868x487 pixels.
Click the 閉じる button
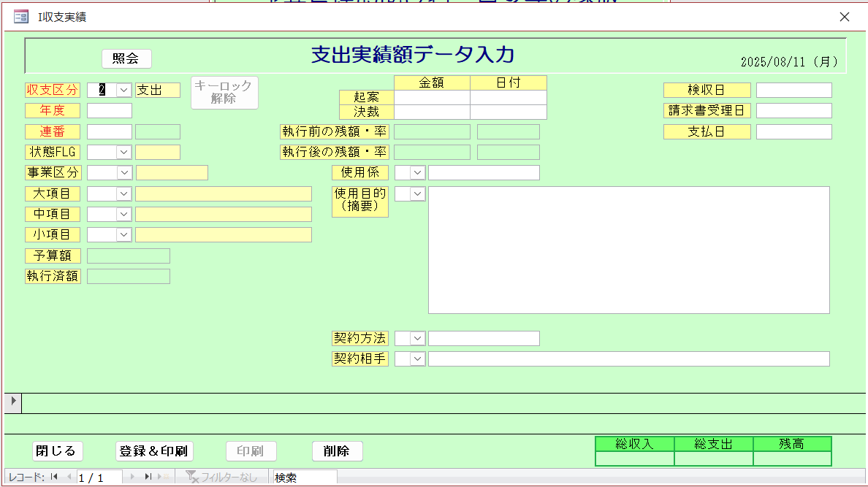click(x=57, y=451)
